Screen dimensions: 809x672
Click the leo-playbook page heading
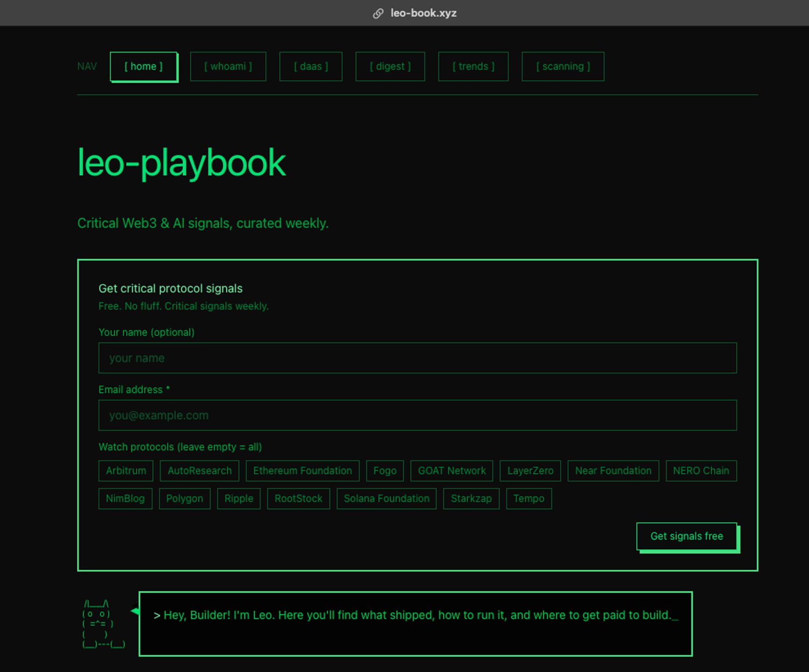pyautogui.click(x=181, y=163)
